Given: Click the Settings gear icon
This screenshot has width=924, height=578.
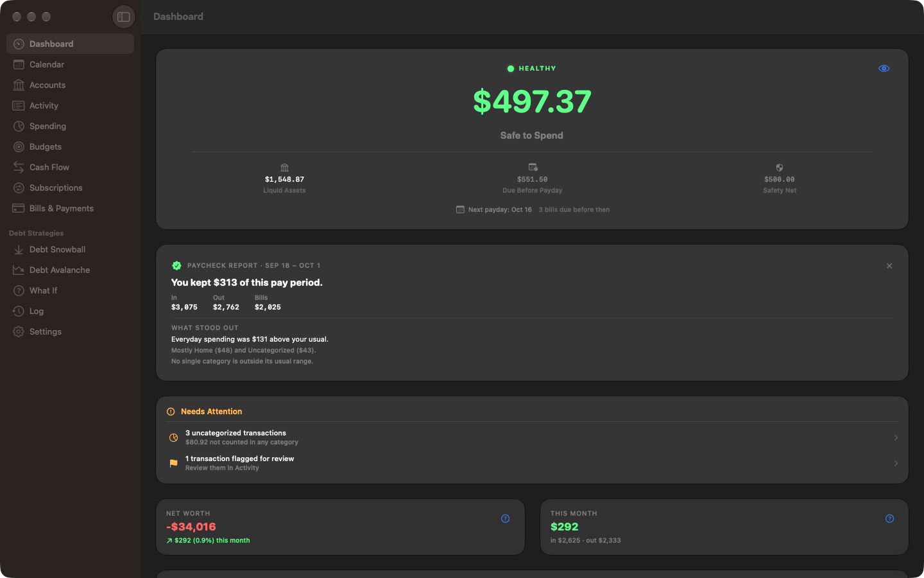Looking at the screenshot, I should (x=19, y=331).
